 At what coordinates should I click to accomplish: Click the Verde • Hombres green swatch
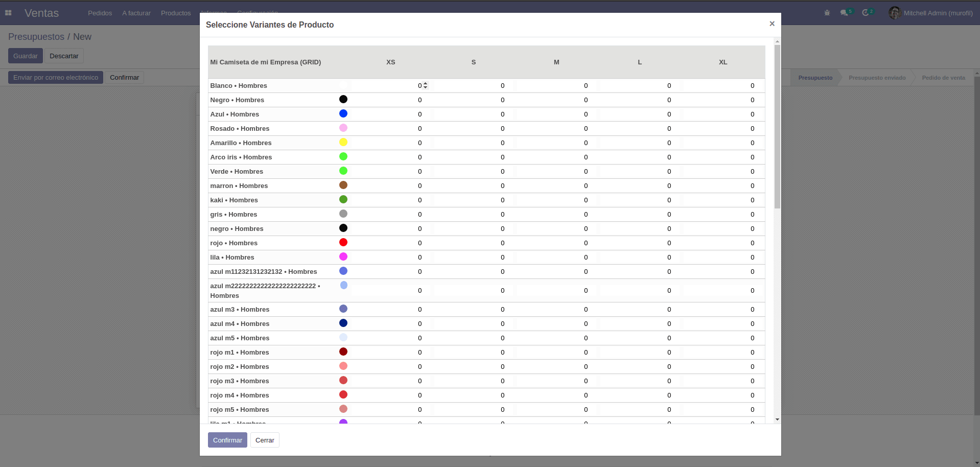click(343, 171)
